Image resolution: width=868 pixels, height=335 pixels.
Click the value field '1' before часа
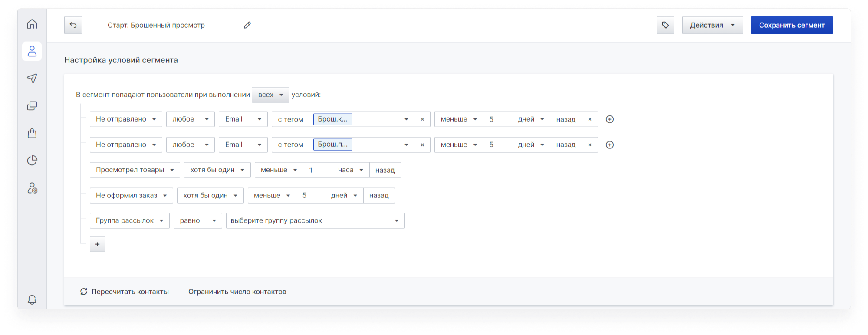[317, 170]
